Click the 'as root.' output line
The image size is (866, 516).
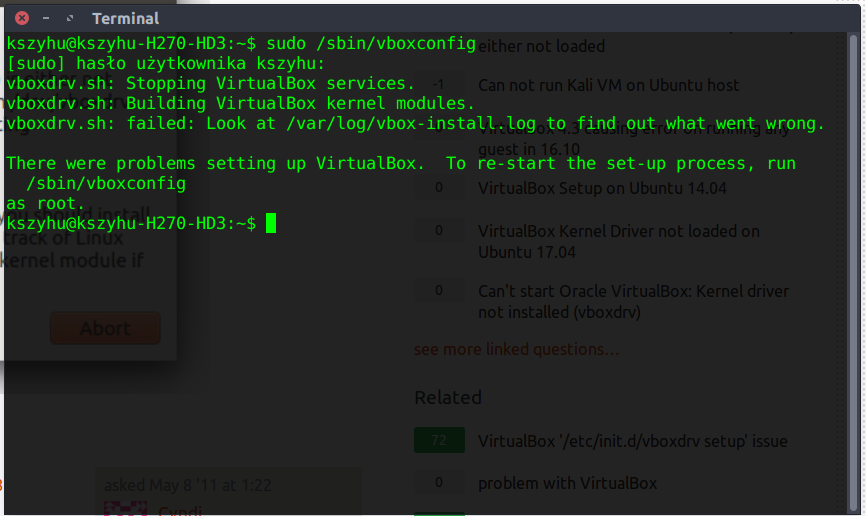click(45, 203)
